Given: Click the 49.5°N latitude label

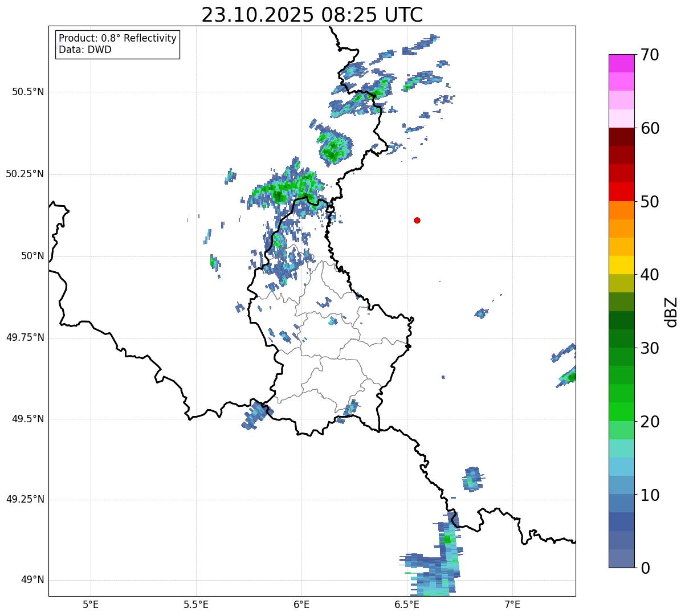Looking at the screenshot, I should pos(28,419).
